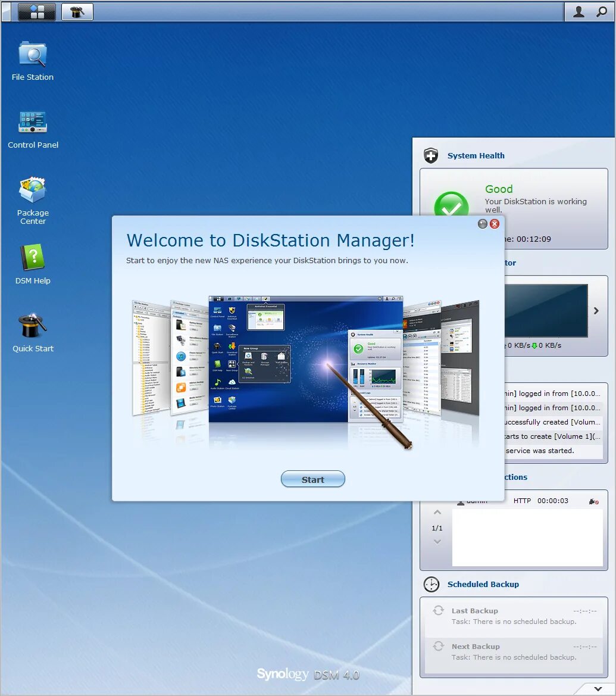The height and width of the screenshot is (696, 616).
Task: Click the green Good status checkmark
Action: pos(451,204)
